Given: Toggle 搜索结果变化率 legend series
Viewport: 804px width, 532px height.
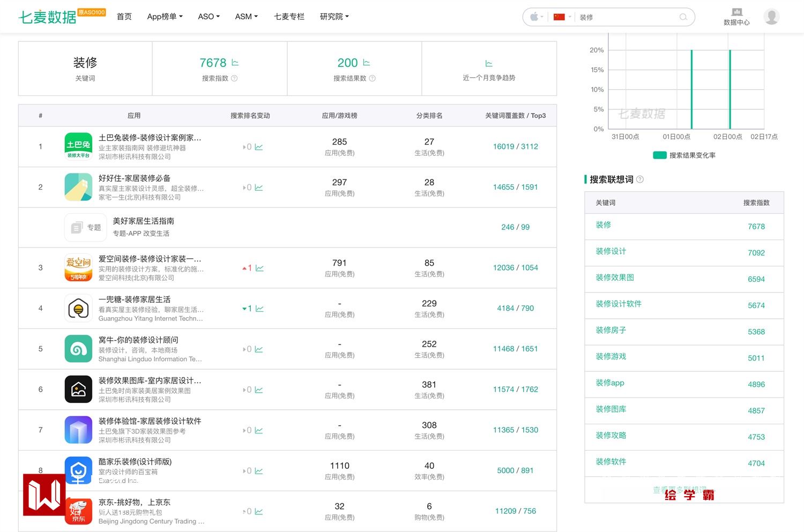Looking at the screenshot, I should click(x=684, y=155).
